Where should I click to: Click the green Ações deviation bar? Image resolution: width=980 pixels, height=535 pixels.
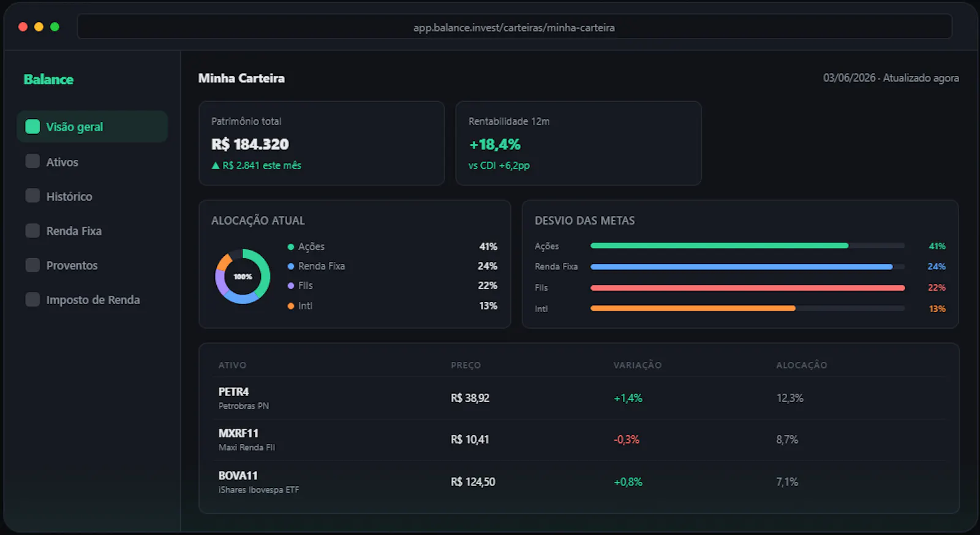click(x=719, y=245)
